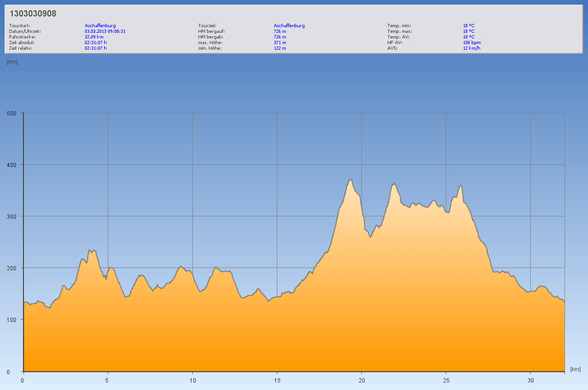This screenshot has height=390, width=588.
Task: Click the min. Höhe value 122 m
Action: pos(280,48)
